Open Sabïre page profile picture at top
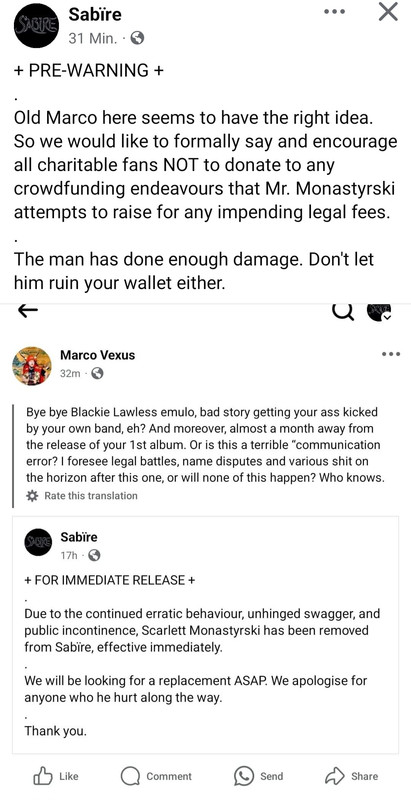The image size is (411, 800). tap(37, 26)
